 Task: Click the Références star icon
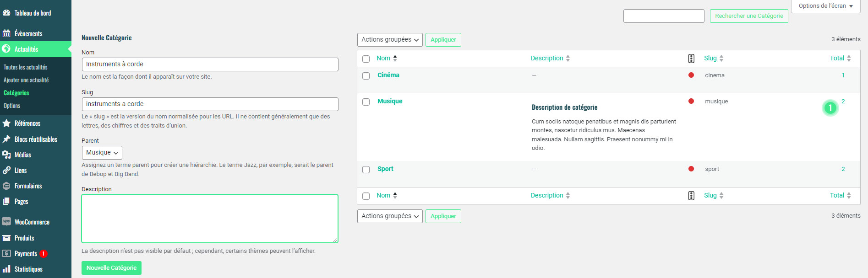(x=6, y=123)
